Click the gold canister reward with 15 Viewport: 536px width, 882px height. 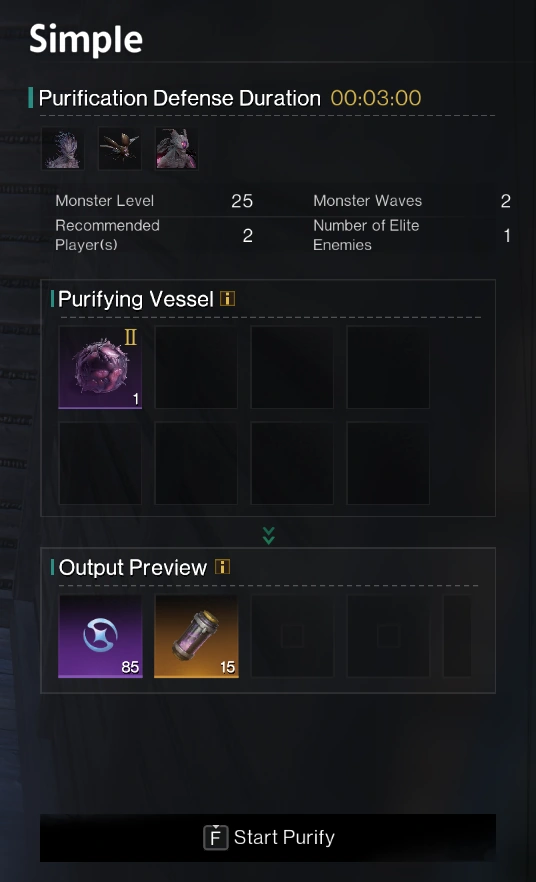(x=196, y=636)
